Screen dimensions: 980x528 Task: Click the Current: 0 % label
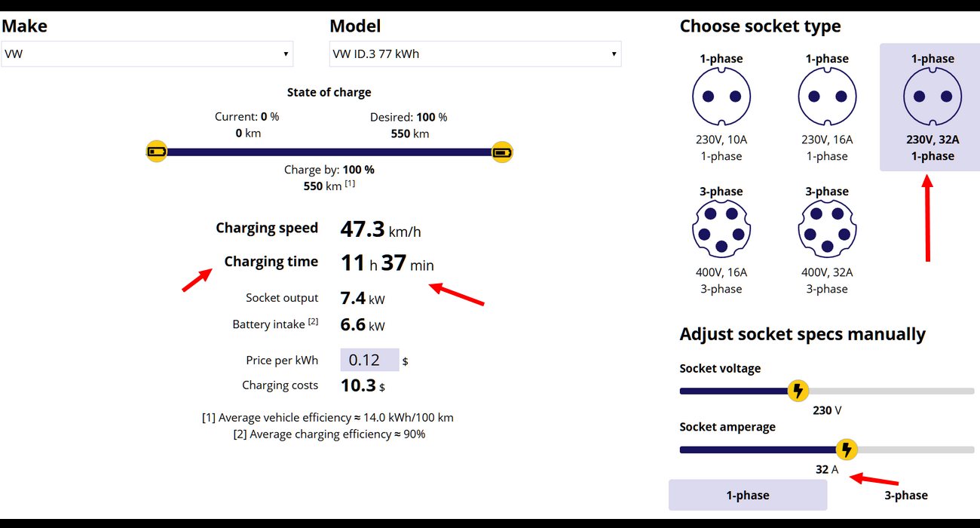(x=247, y=117)
